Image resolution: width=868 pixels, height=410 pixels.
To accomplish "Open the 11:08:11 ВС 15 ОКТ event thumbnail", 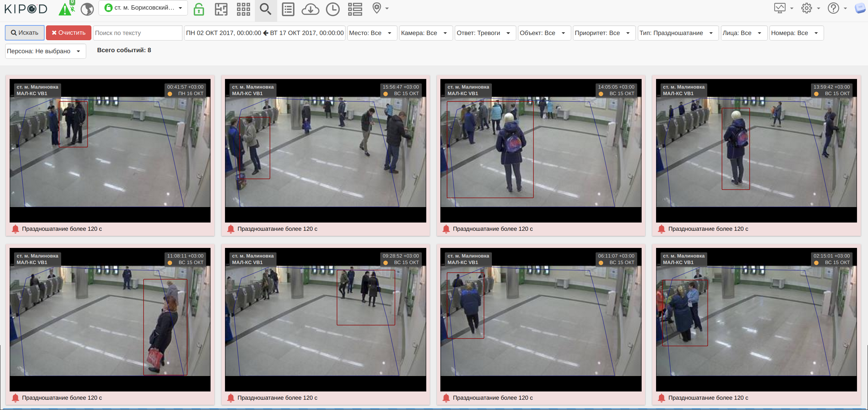I will 110,320.
